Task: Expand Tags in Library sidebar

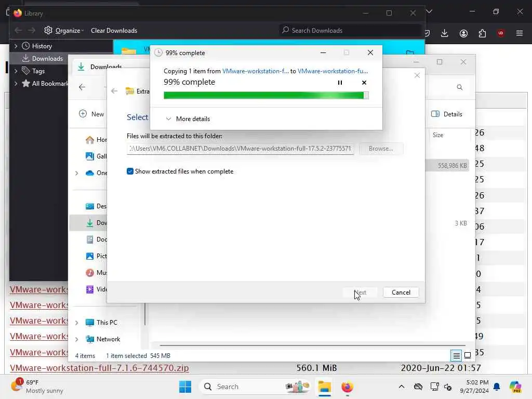Action: click(x=16, y=71)
